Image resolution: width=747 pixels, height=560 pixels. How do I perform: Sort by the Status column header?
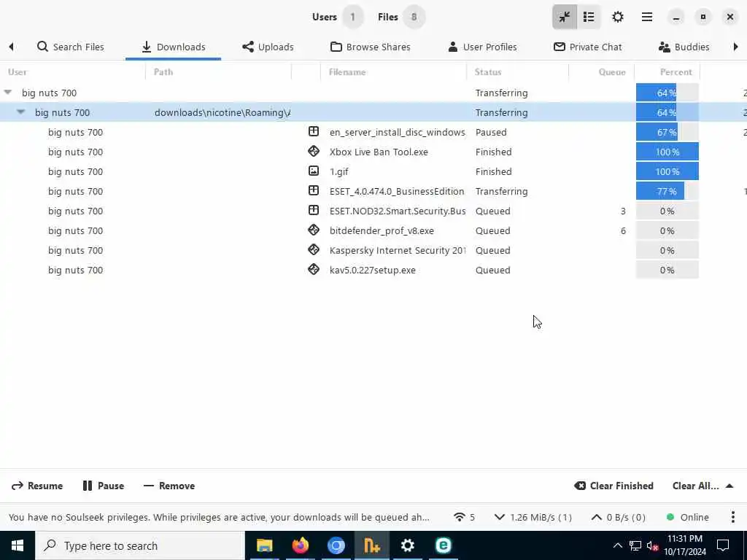point(517,72)
